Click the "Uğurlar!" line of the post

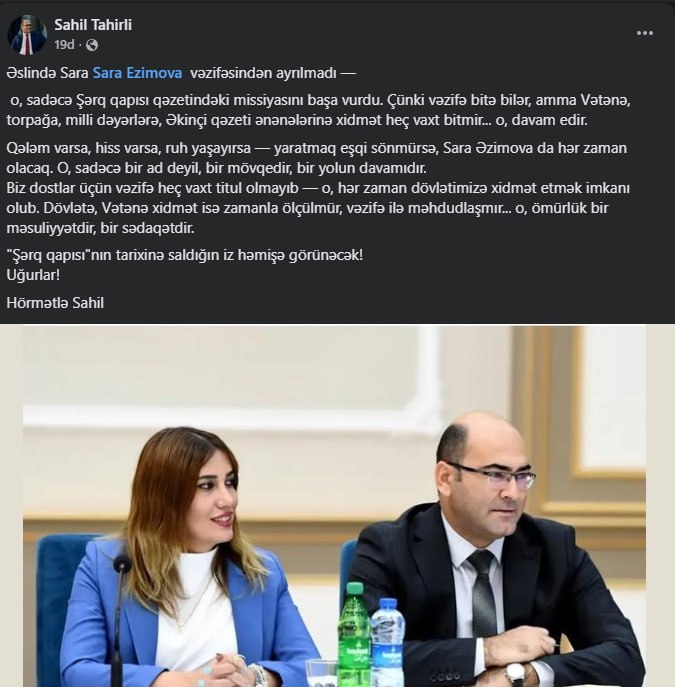(x=33, y=275)
